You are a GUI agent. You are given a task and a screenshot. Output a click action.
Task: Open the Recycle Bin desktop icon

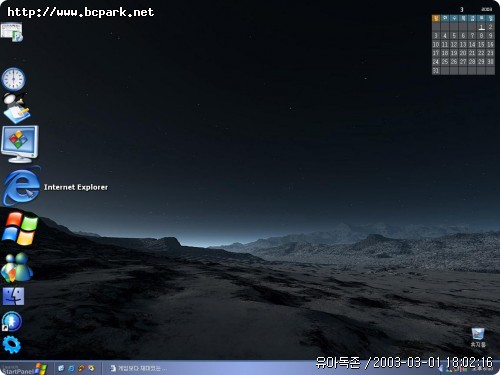(x=478, y=337)
